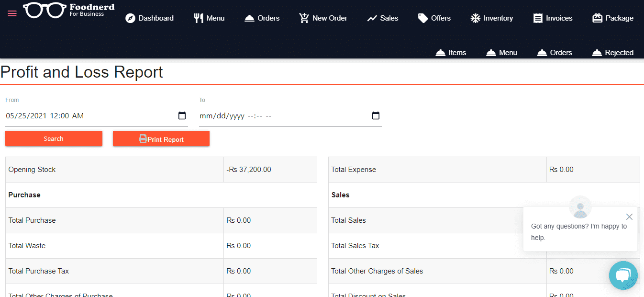Open the From date calendar picker
The width and height of the screenshot is (644, 297).
click(182, 115)
